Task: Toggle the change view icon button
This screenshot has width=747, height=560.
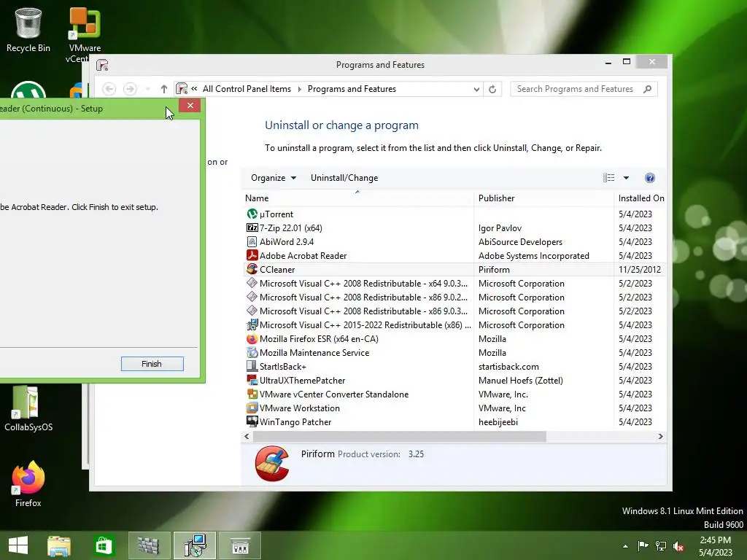Action: (609, 178)
